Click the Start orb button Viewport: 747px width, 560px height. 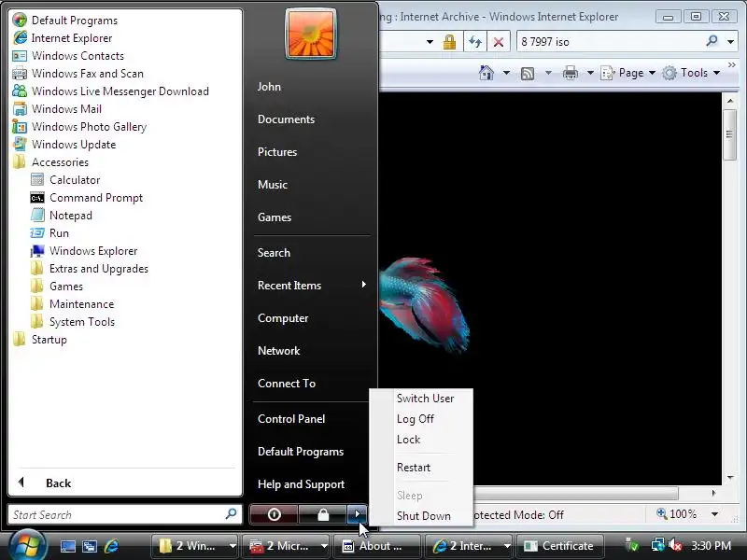pyautogui.click(x=26, y=546)
